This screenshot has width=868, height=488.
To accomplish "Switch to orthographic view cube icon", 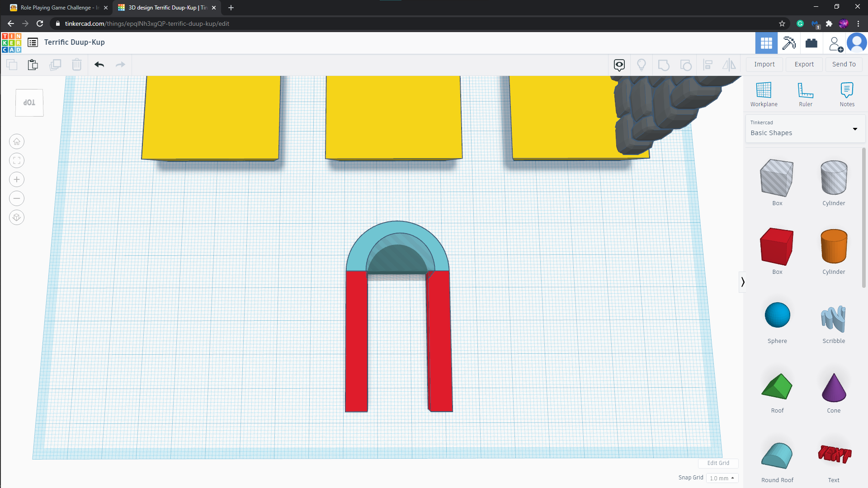I will [x=17, y=218].
